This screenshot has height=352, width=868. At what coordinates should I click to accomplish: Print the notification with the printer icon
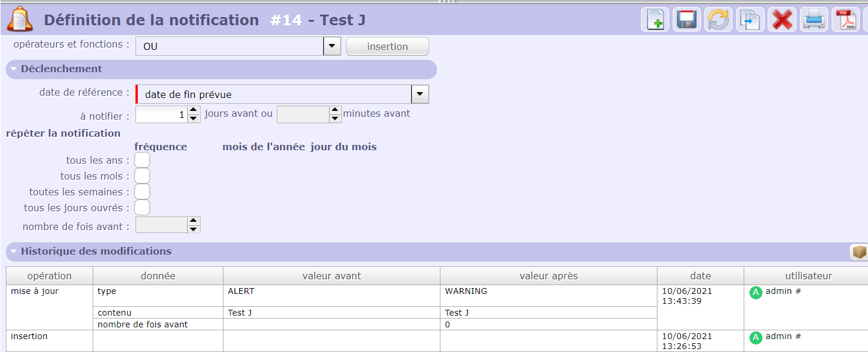click(x=814, y=19)
